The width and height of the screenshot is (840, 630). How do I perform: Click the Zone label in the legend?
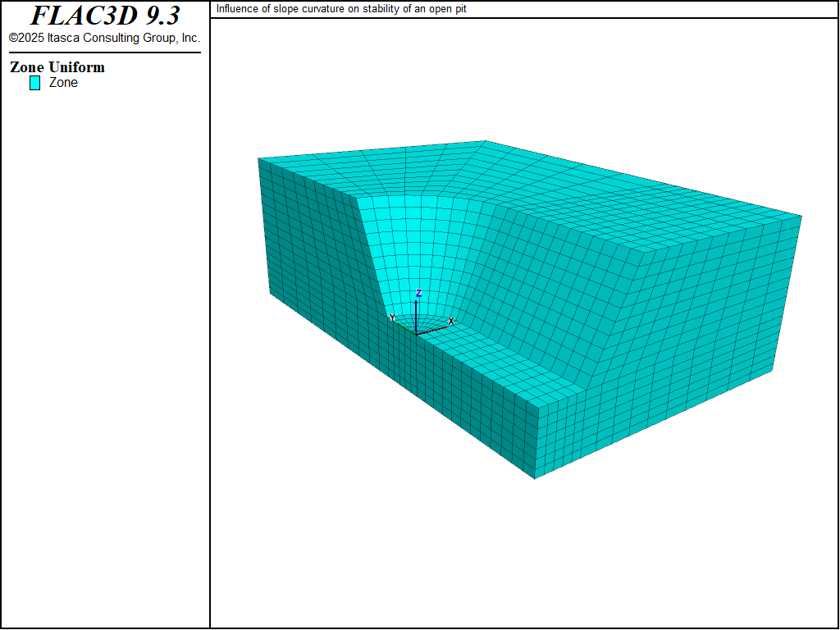point(63,83)
